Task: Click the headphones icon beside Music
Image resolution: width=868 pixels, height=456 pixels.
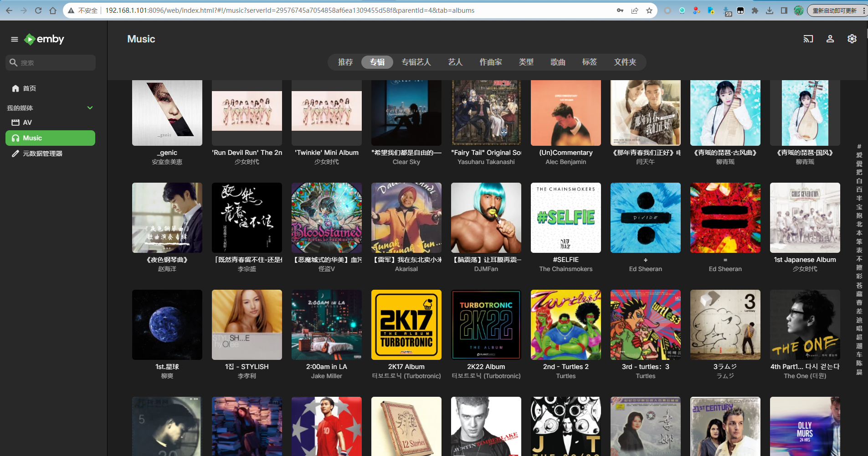Action: pos(15,138)
